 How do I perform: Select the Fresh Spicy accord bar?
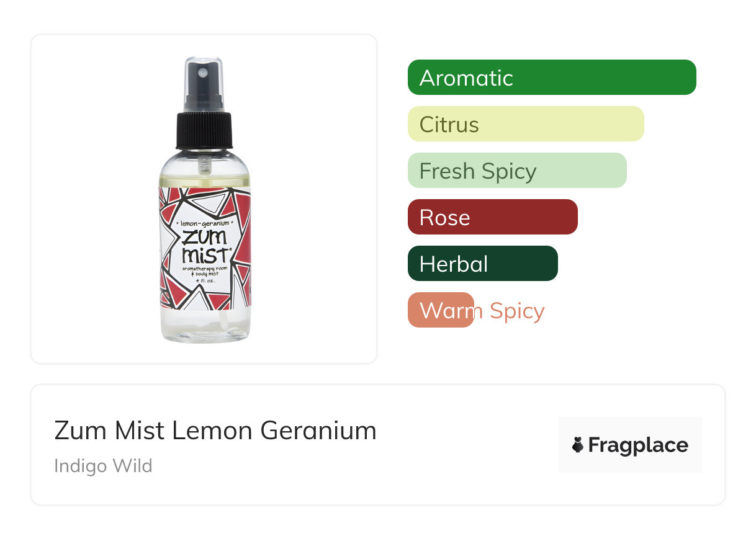click(x=516, y=171)
